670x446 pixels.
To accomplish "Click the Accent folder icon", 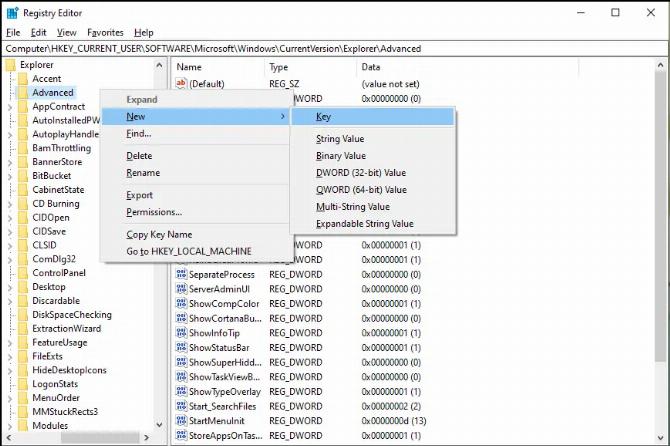I will click(x=23, y=79).
